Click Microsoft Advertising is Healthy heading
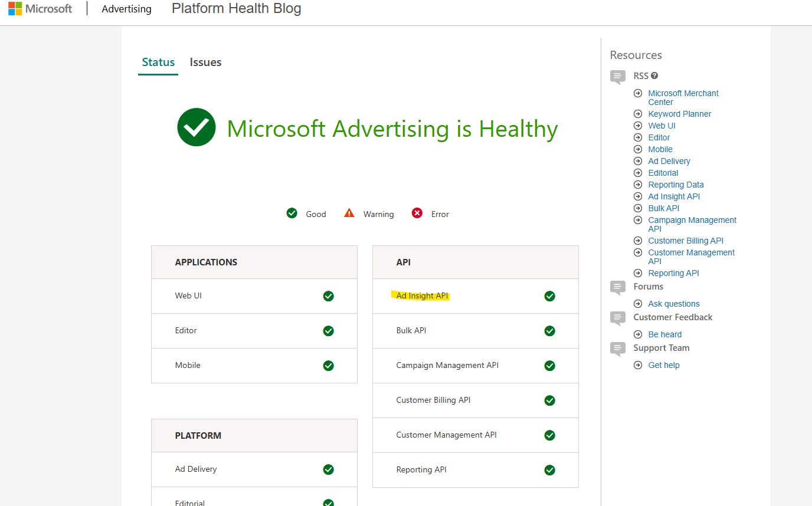 tap(392, 129)
